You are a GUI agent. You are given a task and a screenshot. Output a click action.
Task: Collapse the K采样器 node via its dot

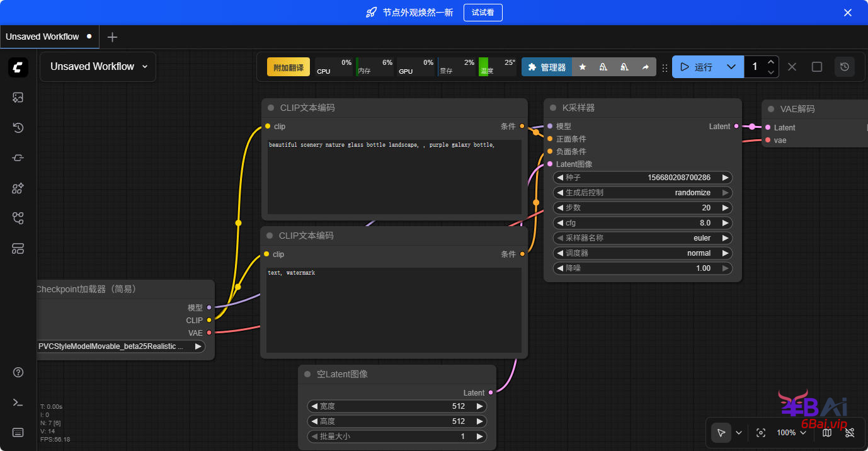(x=553, y=108)
